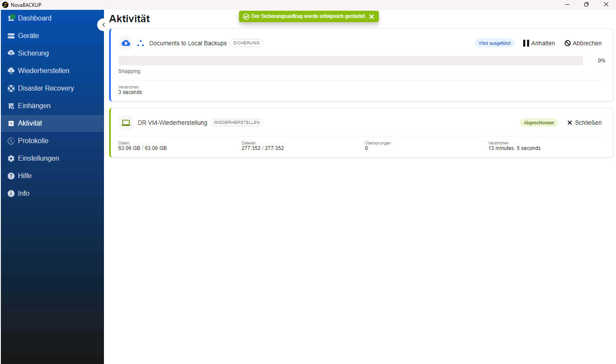The height and width of the screenshot is (364, 616).
Task: Click the Aktivität page heading
Action: [x=130, y=19]
